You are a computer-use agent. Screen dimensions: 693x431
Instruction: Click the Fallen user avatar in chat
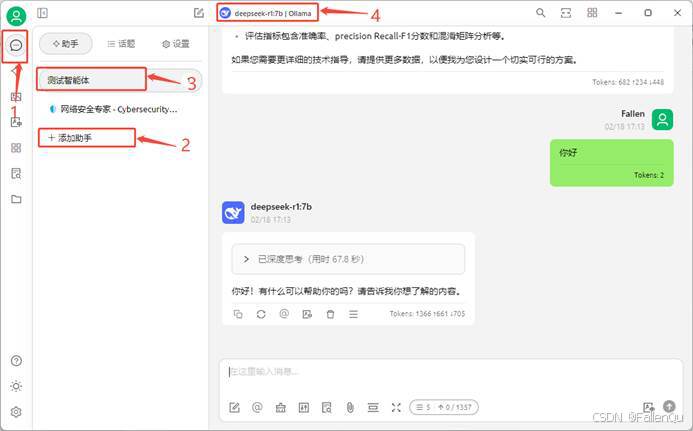(662, 120)
